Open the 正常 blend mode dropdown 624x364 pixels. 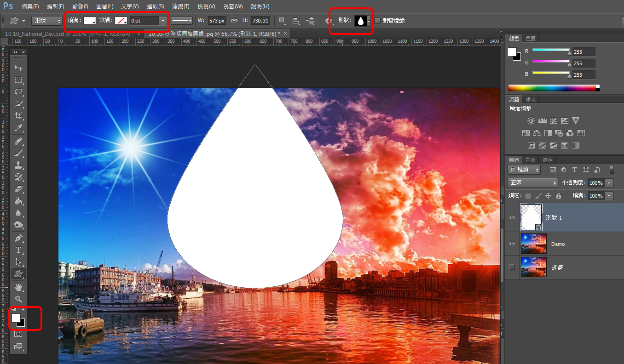(x=532, y=183)
